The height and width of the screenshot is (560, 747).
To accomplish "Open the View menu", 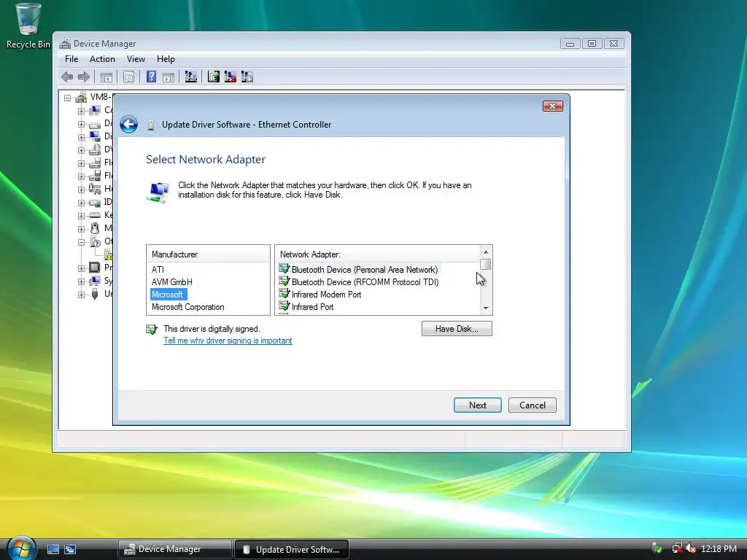I will click(136, 59).
